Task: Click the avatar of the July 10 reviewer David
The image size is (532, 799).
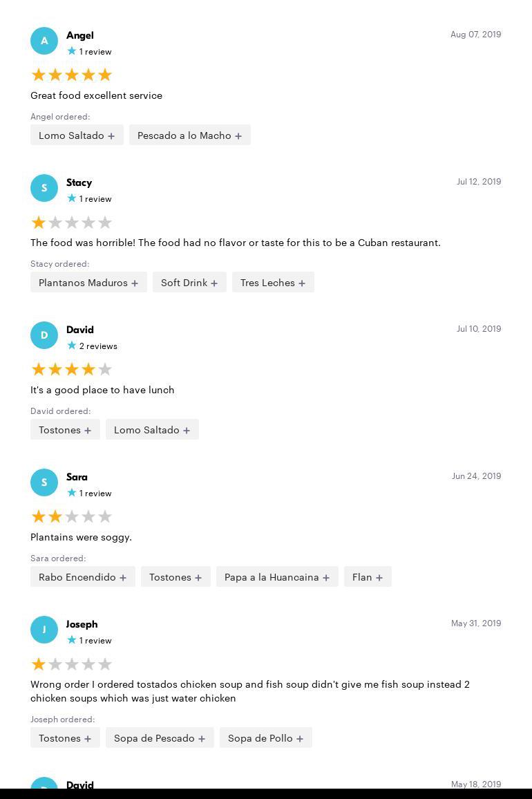Action: coord(44,335)
